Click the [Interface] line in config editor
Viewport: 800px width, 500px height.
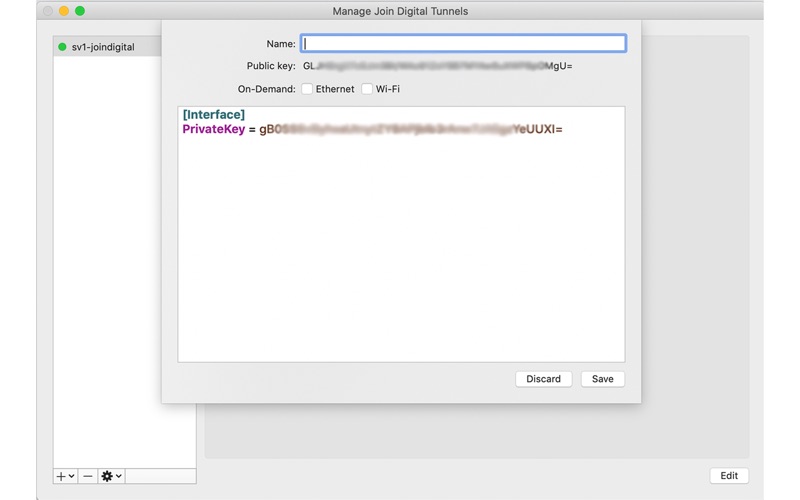click(x=214, y=114)
